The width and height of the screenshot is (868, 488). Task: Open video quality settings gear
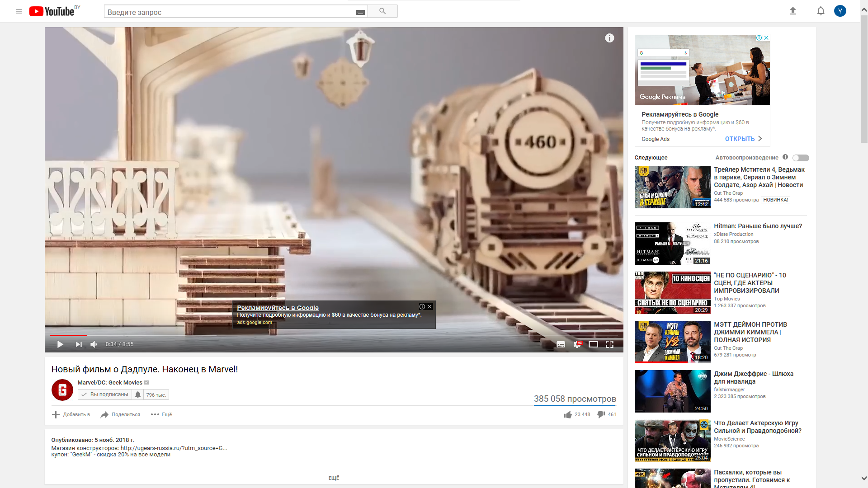[x=577, y=344]
